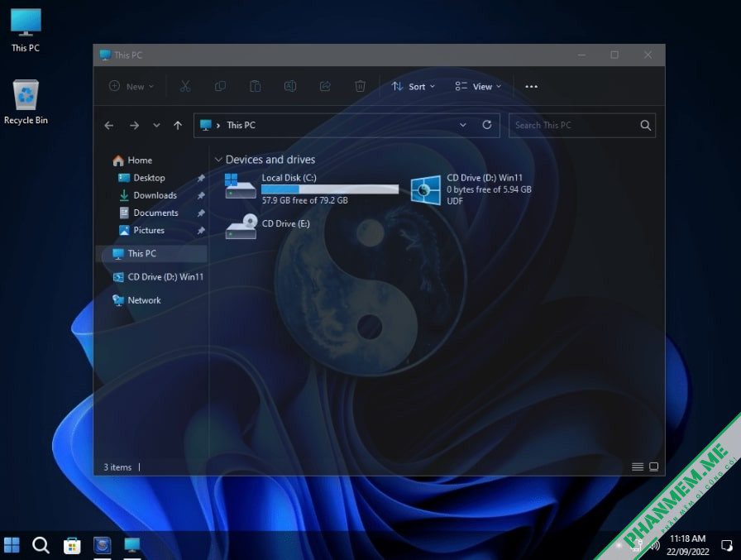Select the Local Disk (C:) drive icon

coord(240,186)
